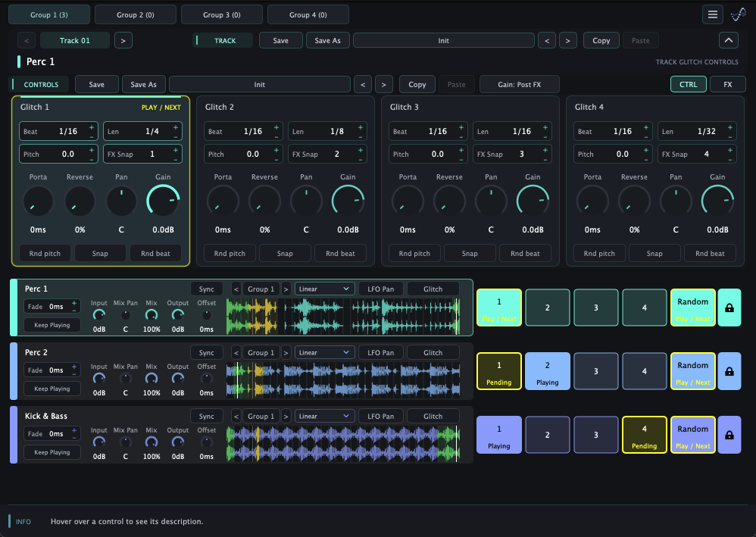Enable Keep Playing on Perc 1
This screenshot has height=537, width=756.
point(52,325)
